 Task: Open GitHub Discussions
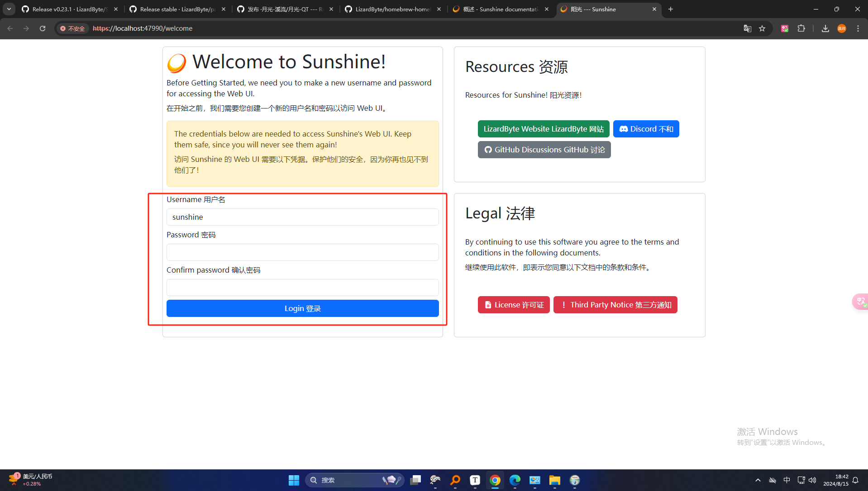[544, 150]
